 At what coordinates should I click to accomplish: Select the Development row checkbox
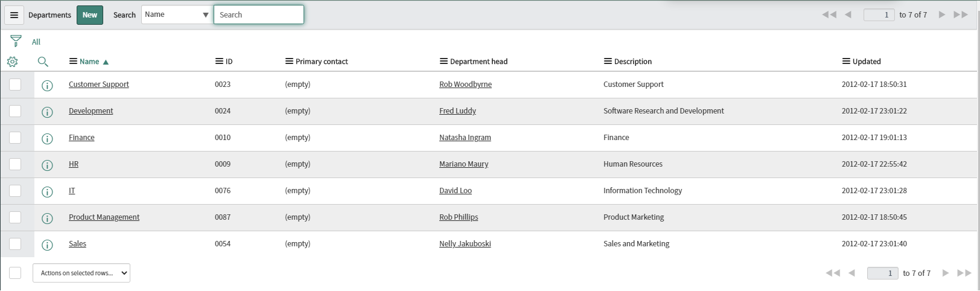tap(15, 111)
